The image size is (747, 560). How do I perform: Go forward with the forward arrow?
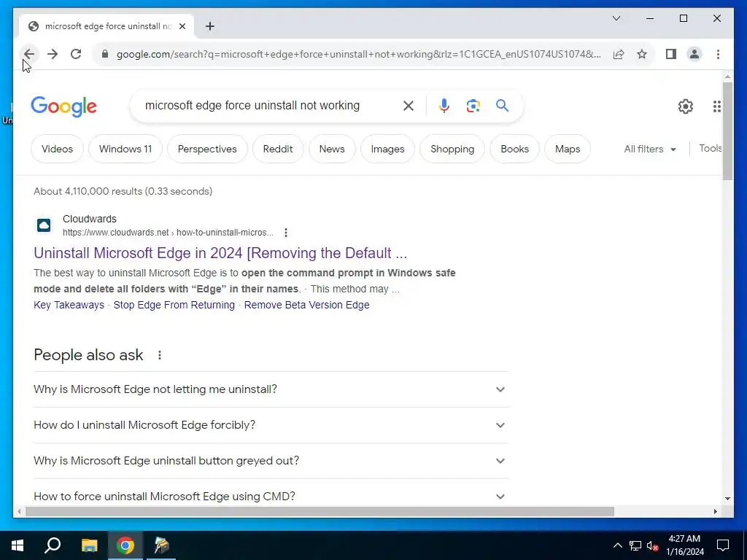click(53, 54)
